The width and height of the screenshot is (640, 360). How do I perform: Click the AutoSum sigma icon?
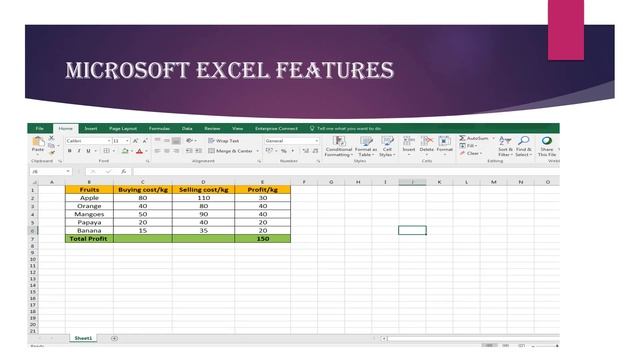pyautogui.click(x=462, y=138)
